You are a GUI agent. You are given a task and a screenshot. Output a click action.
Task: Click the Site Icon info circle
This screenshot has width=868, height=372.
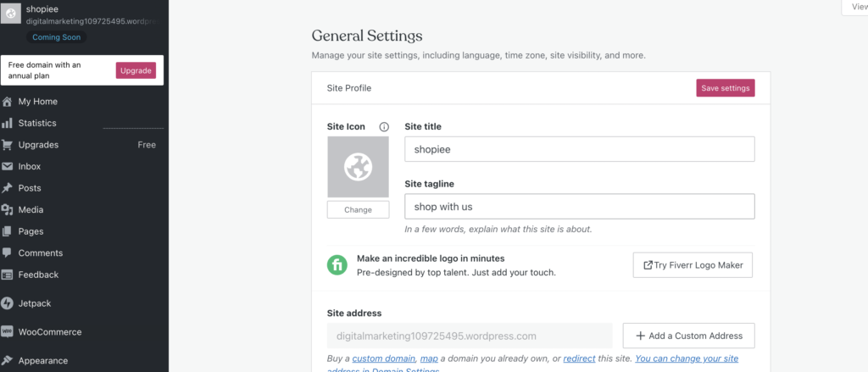coord(384,127)
